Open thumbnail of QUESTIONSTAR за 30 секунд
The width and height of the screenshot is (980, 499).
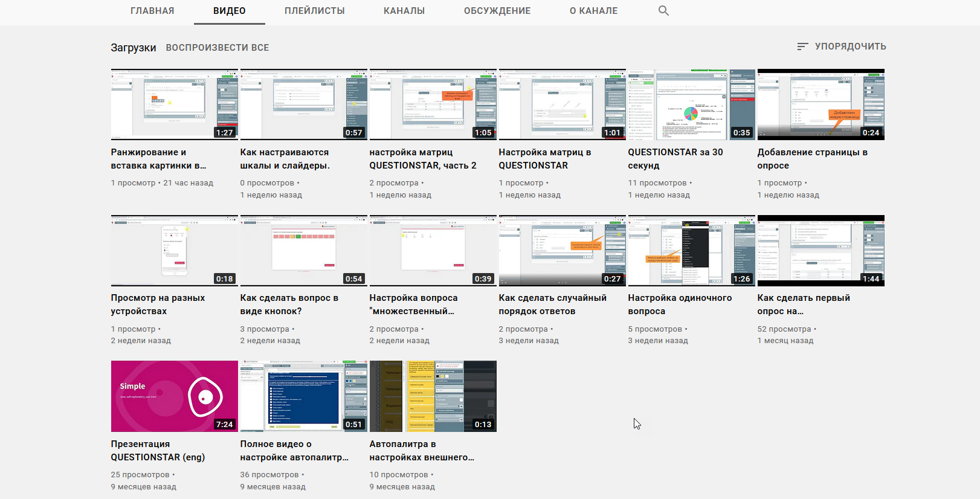pos(692,105)
